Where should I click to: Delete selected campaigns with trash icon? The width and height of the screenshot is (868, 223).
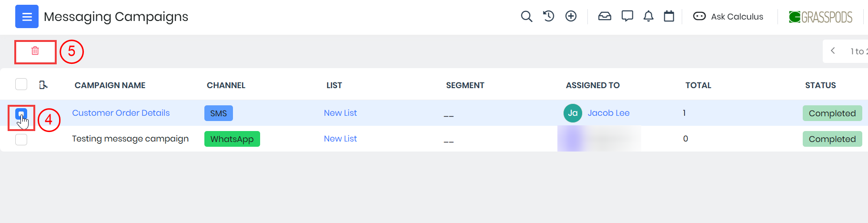pyautogui.click(x=35, y=51)
